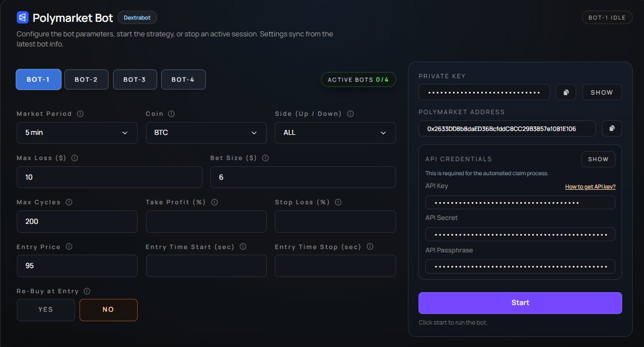Focus the Bet Size ($) input
The height and width of the screenshot is (347, 644).
[x=303, y=177]
